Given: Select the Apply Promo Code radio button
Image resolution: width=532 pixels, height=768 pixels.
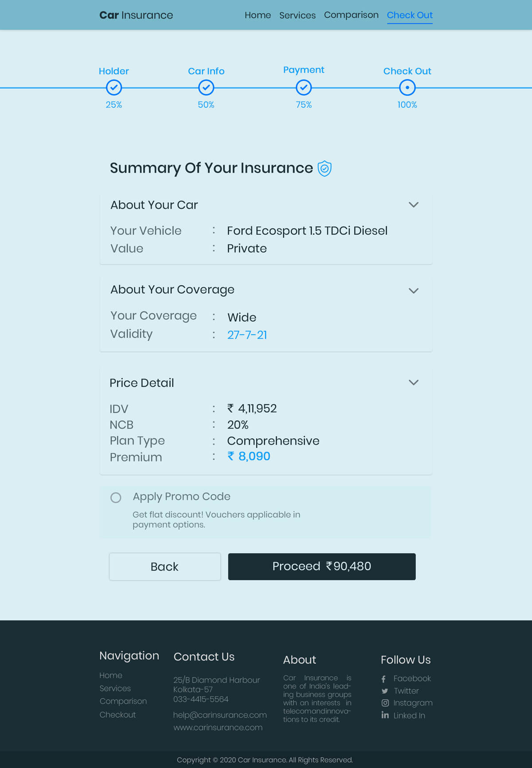Looking at the screenshot, I should (x=116, y=498).
